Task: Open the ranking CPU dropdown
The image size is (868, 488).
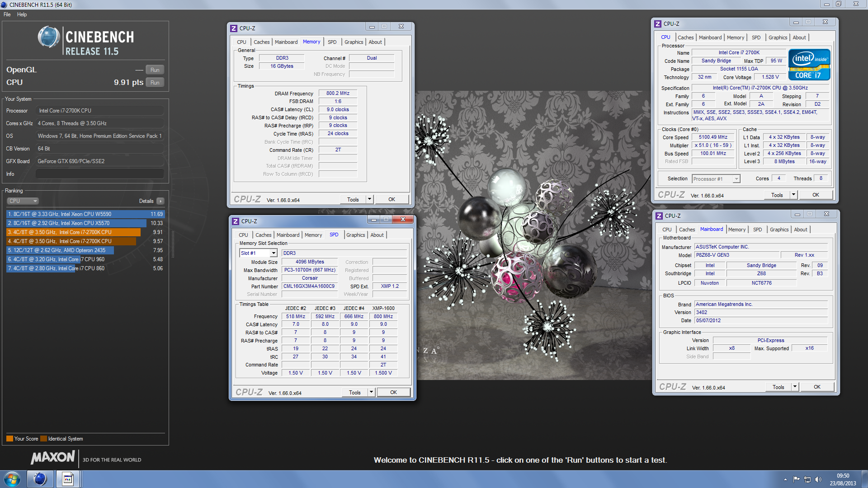Action: [23, 201]
